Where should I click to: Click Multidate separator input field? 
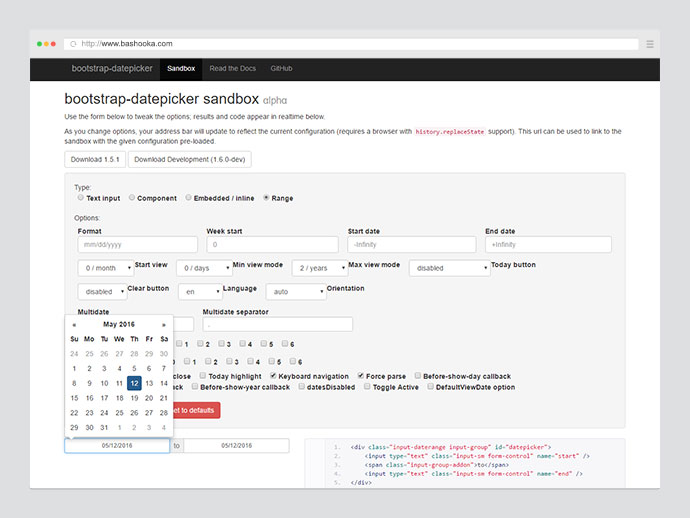[277, 325]
